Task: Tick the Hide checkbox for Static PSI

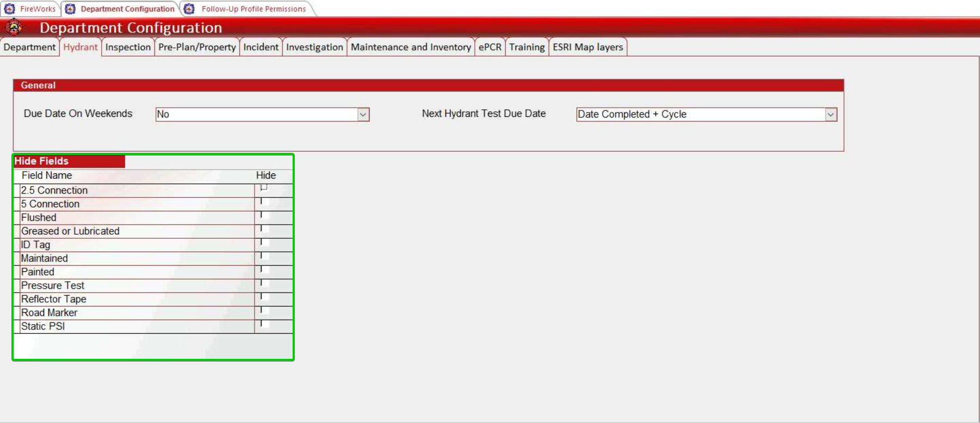Action: pyautogui.click(x=264, y=324)
